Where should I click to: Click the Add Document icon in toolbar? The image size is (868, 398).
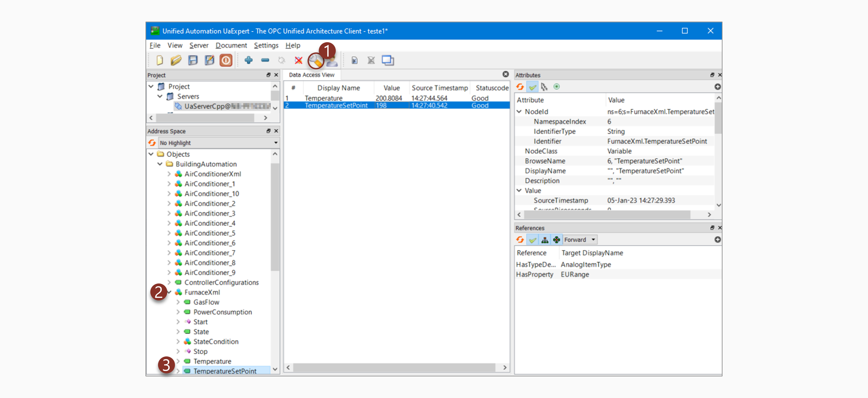tap(354, 60)
